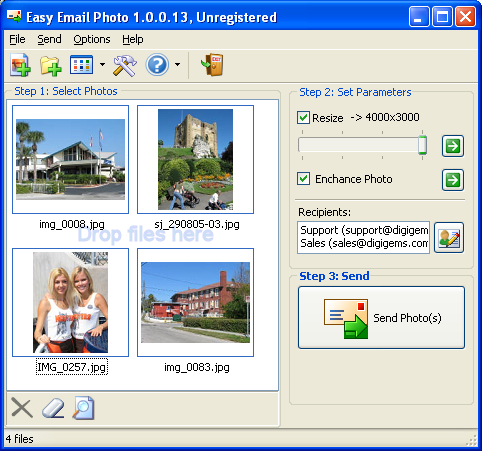Edit recipients with the address book icon
This screenshot has width=482, height=451.
pyautogui.click(x=449, y=238)
